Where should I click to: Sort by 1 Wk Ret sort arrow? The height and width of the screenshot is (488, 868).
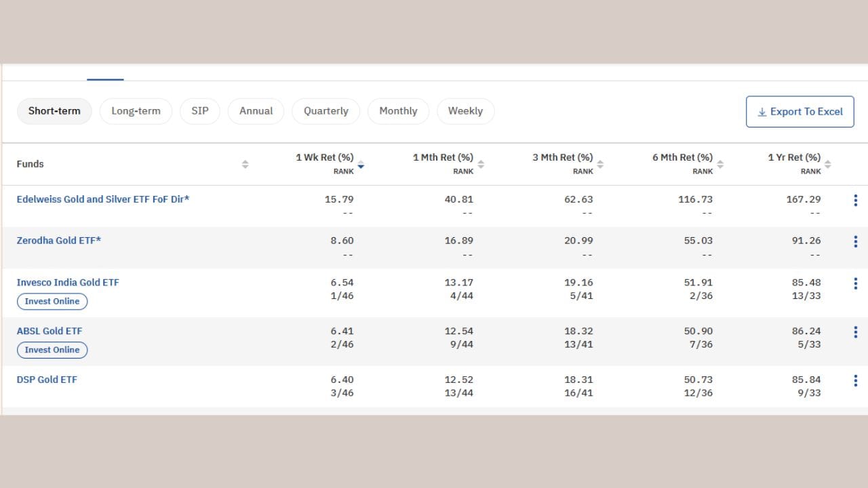361,164
